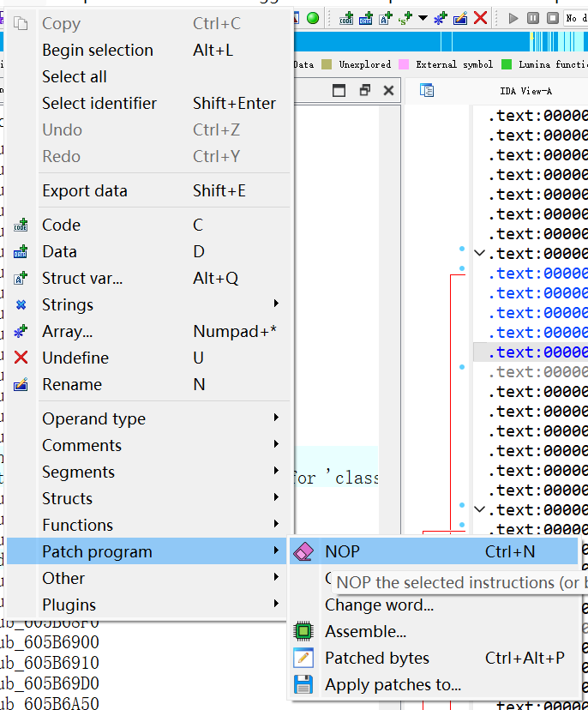
Task: Choose Redo in the context menu
Action: (x=148, y=157)
